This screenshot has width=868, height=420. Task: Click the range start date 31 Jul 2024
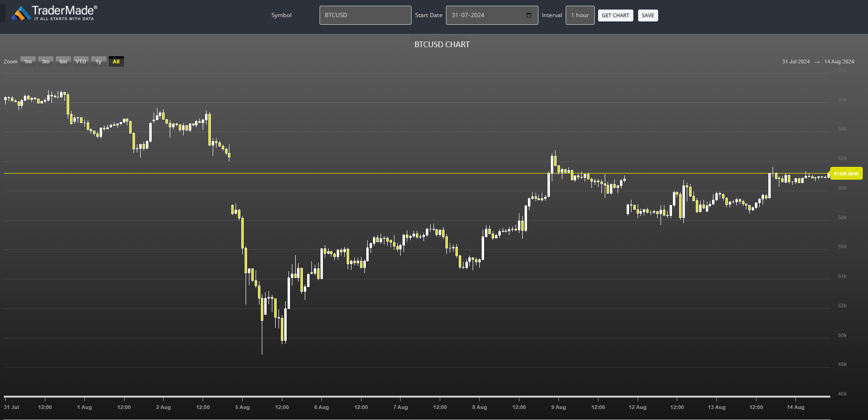[x=796, y=61]
